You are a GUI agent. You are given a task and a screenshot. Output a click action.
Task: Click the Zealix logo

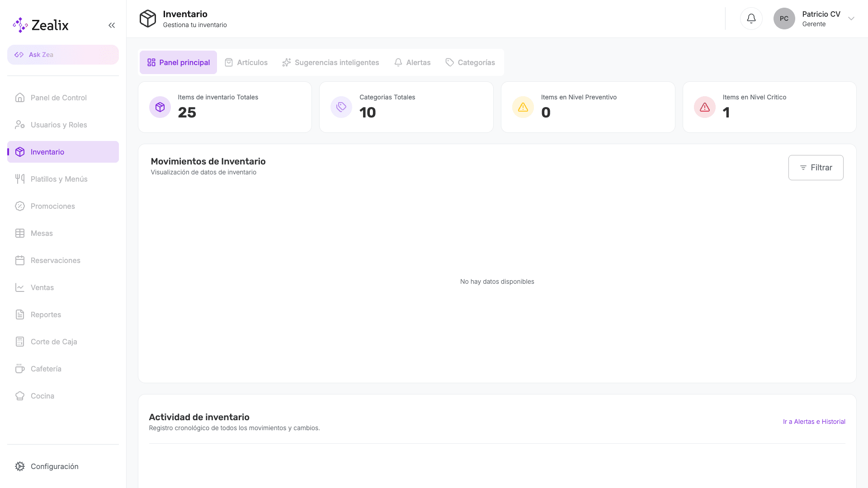coord(41,25)
